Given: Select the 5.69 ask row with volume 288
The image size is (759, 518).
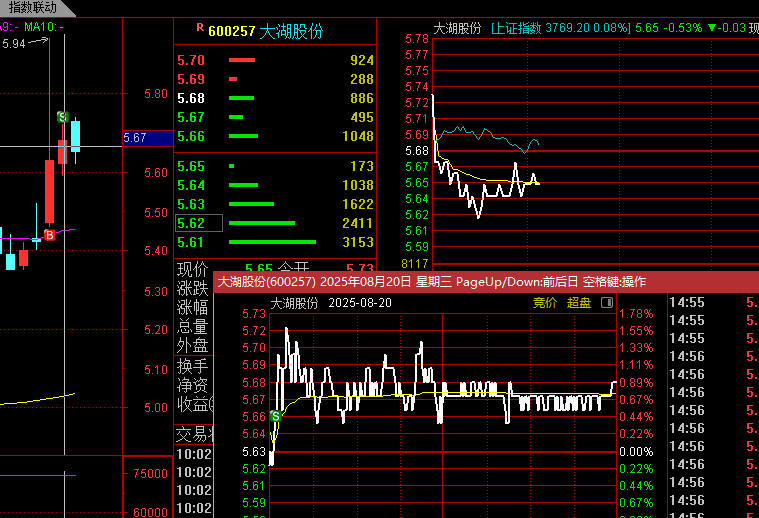Looking at the screenshot, I should 275,79.
